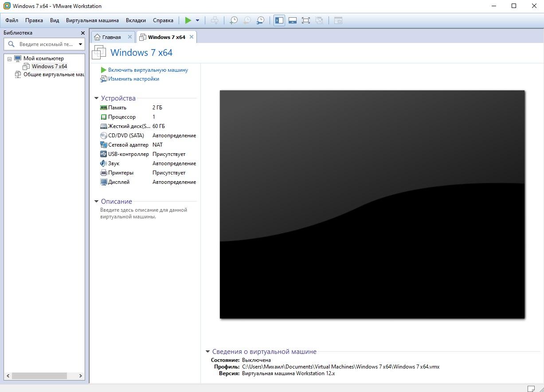The height and width of the screenshot is (392, 544).
Task: Open the snapshot manager clock-wrench icon
Action: tap(261, 20)
